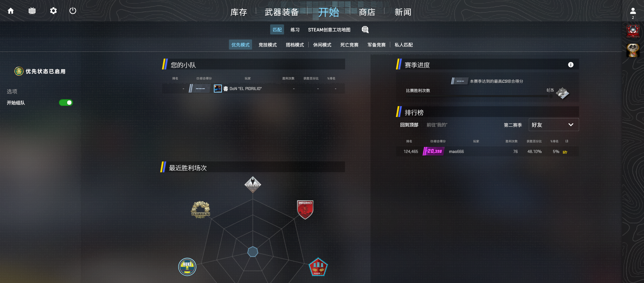The height and width of the screenshot is (283, 644).
Task: Toggle the 开始组队 switch
Action: [66, 103]
